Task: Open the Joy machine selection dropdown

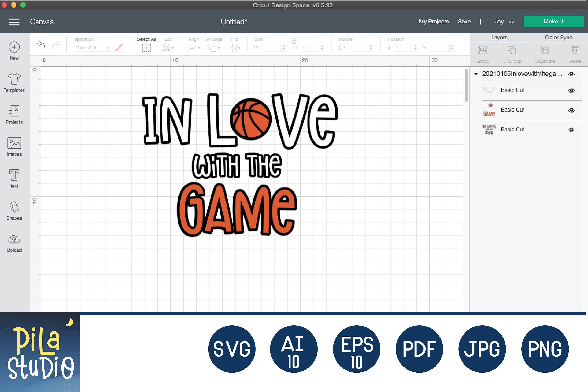Action: pyautogui.click(x=504, y=22)
